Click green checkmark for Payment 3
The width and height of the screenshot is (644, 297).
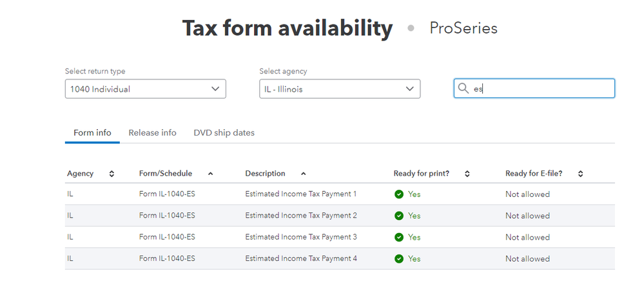[x=399, y=237]
